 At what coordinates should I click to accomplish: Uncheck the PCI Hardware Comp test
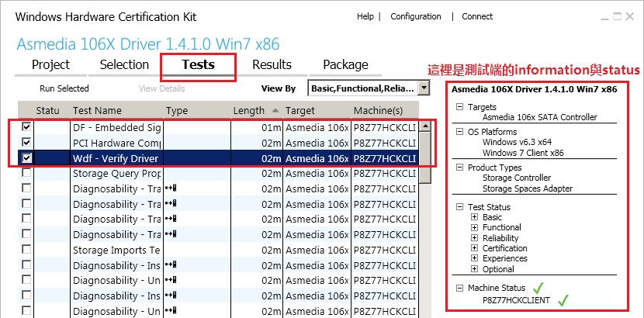pyautogui.click(x=26, y=143)
